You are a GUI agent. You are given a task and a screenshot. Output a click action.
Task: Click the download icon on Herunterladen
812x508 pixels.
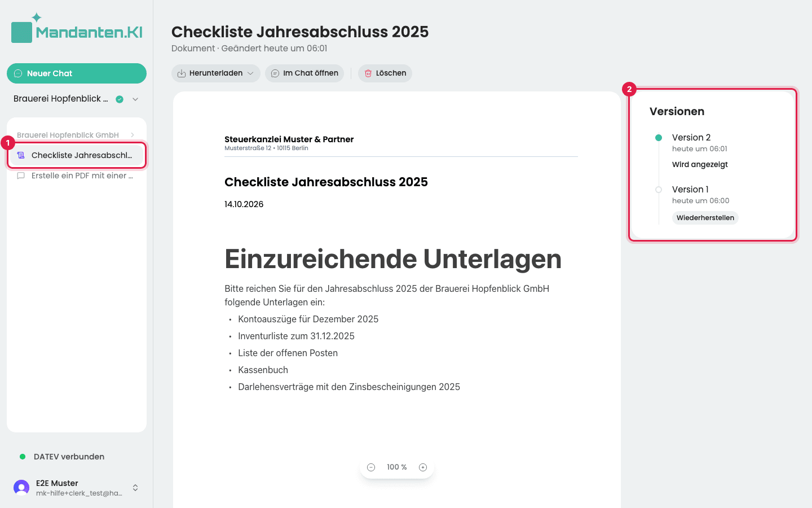(182, 73)
